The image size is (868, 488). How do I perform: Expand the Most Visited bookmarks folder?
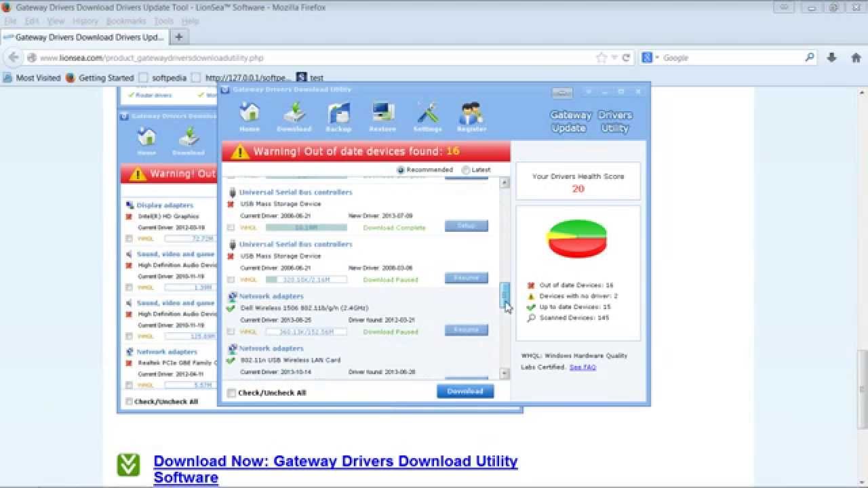click(x=32, y=78)
